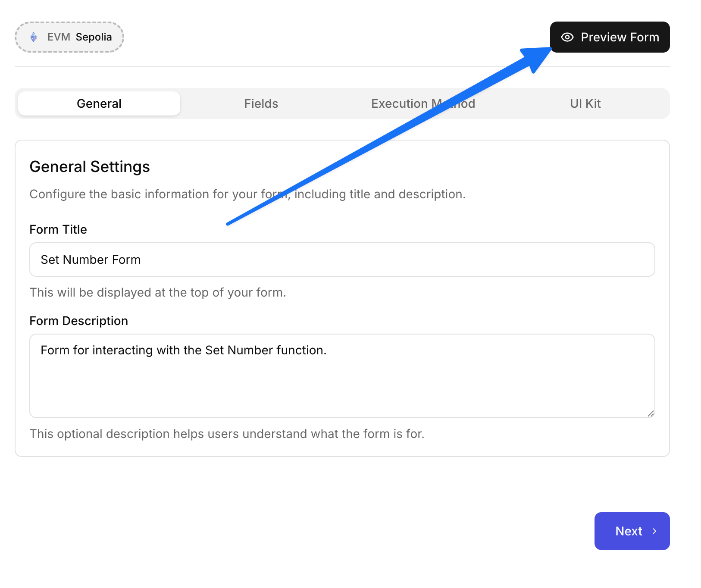
Task: Click the Sepolia network name
Action: coord(94,37)
